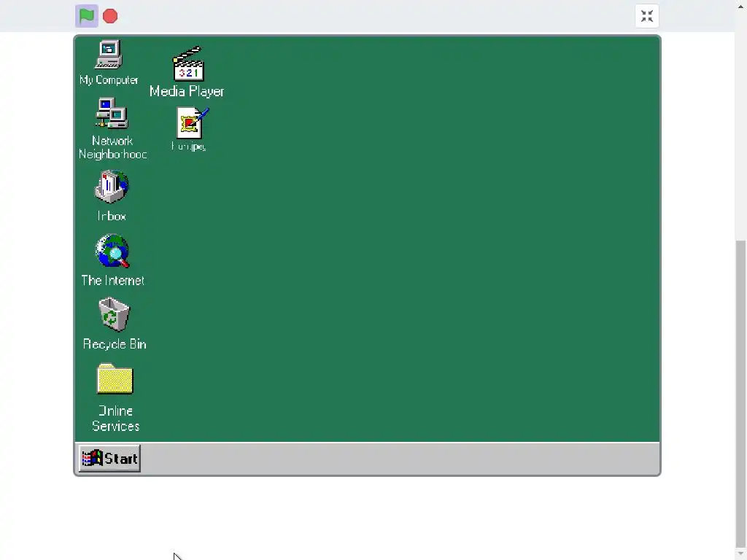
Task: Exit full screen mode with shrink button
Action: pos(647,16)
